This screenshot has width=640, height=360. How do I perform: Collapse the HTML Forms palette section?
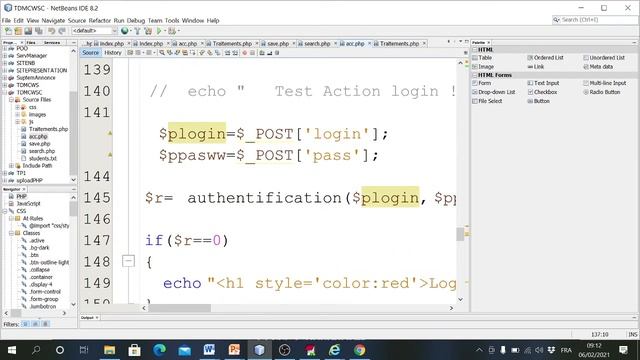475,76
